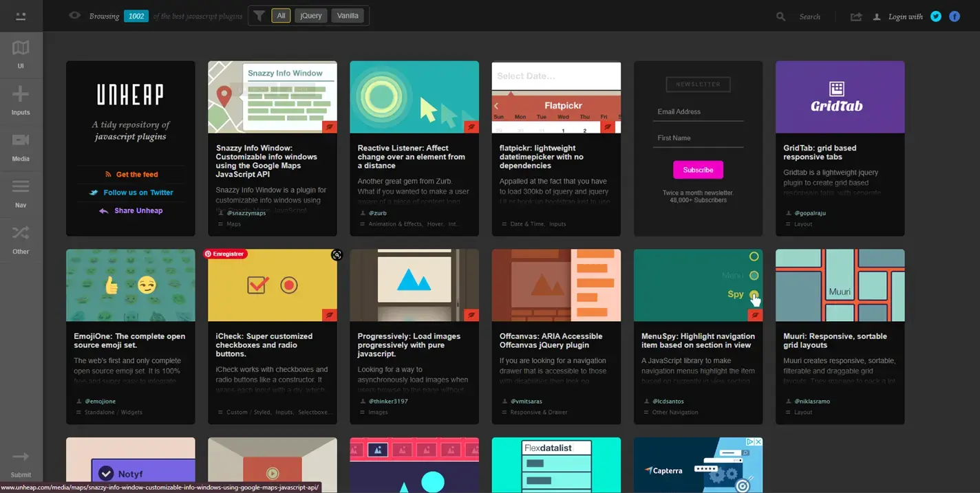
Task: Click the @snazzymaps author link
Action: (x=246, y=213)
